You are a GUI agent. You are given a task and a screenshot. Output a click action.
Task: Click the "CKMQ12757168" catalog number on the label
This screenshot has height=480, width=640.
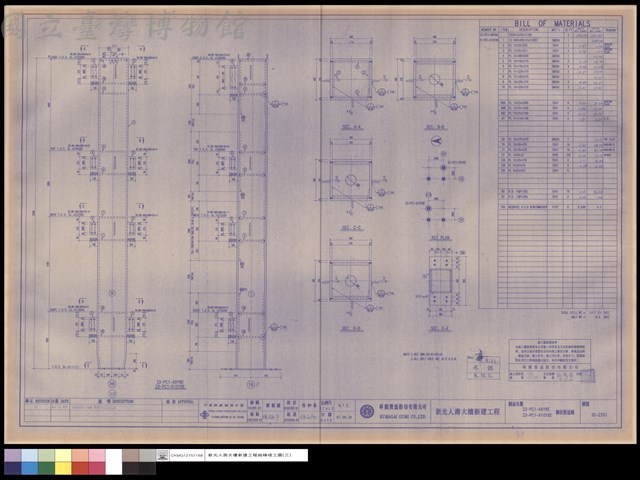187,455
